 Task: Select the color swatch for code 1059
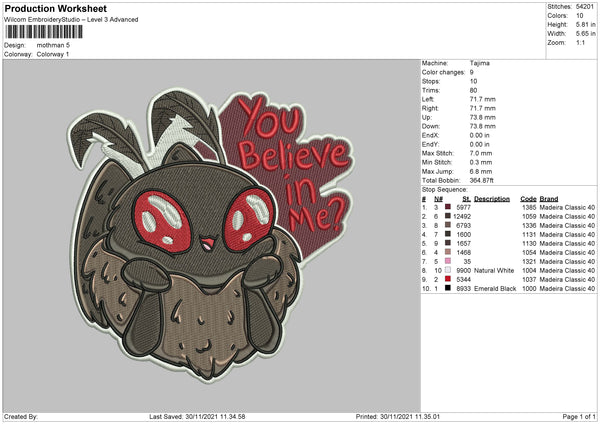(x=448, y=216)
